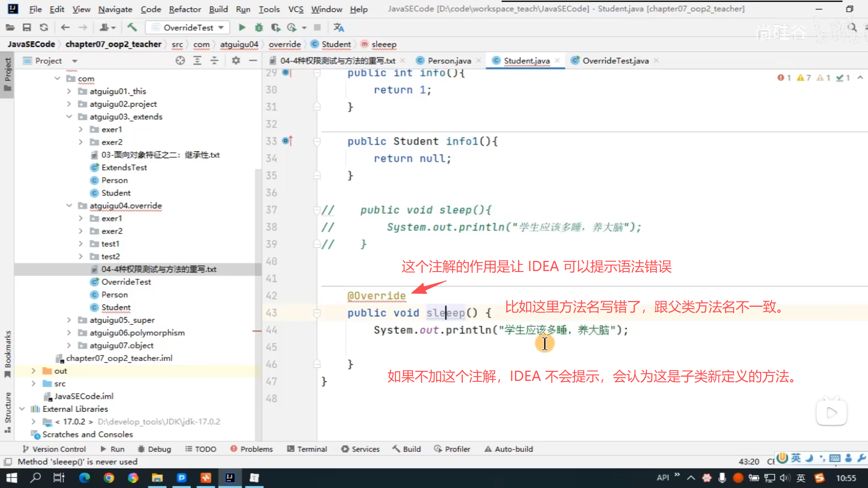Open the Refactor menu

point(184,9)
